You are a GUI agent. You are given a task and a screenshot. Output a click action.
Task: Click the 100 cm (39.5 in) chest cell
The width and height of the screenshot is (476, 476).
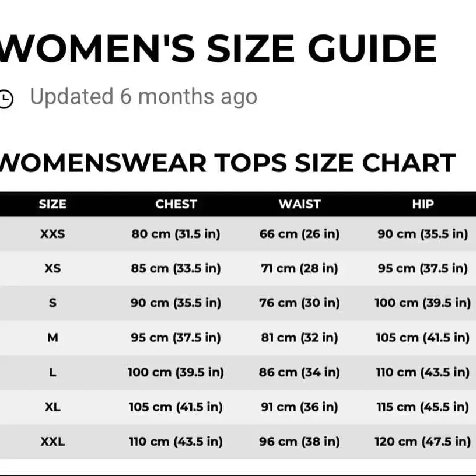[x=176, y=372]
